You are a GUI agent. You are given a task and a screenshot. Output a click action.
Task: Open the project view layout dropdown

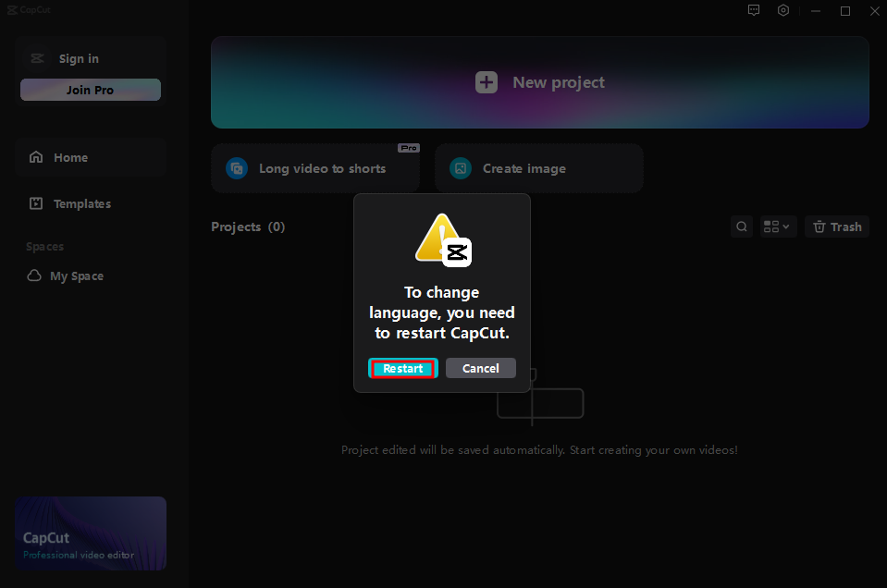click(779, 227)
